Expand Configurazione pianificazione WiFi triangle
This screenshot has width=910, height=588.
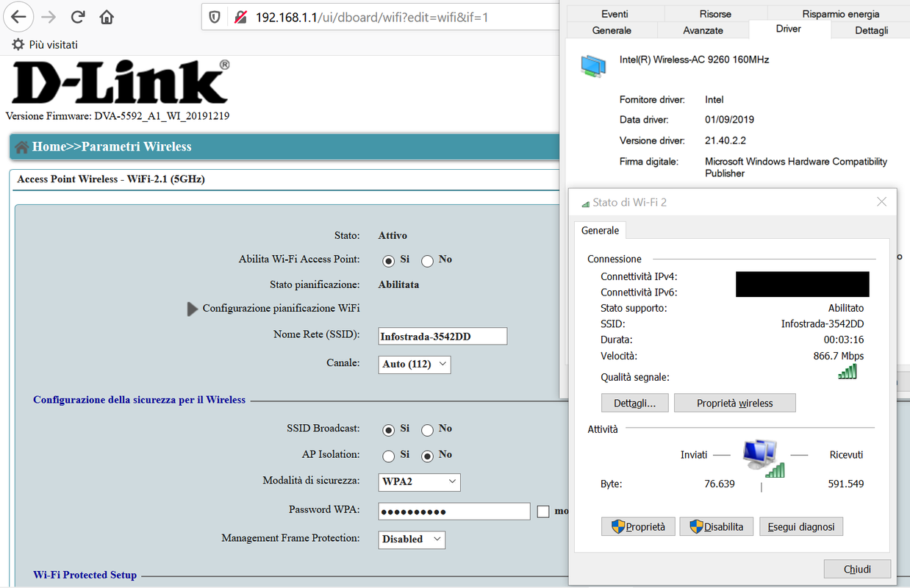pyautogui.click(x=193, y=309)
